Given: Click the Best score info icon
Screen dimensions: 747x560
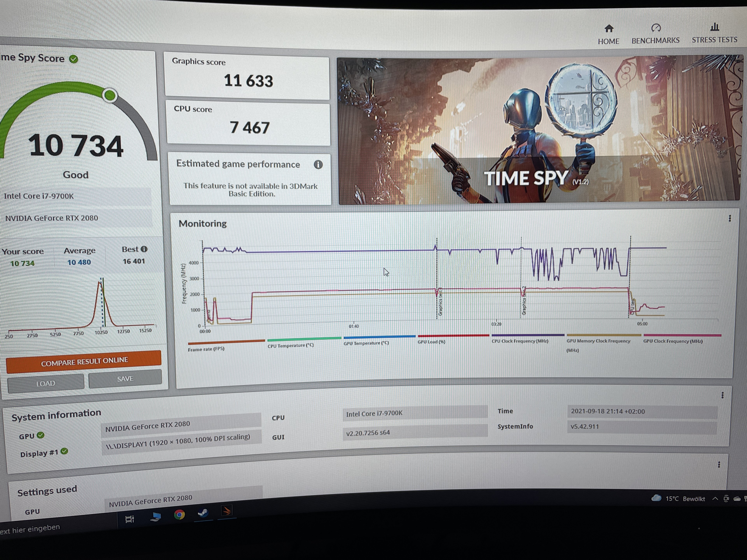Looking at the screenshot, I should click(x=144, y=249).
